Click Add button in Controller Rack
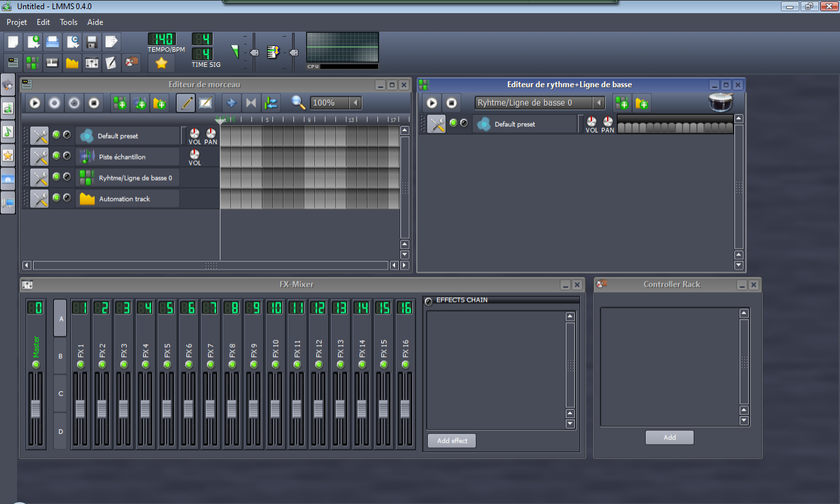840x504 pixels. [x=669, y=438]
